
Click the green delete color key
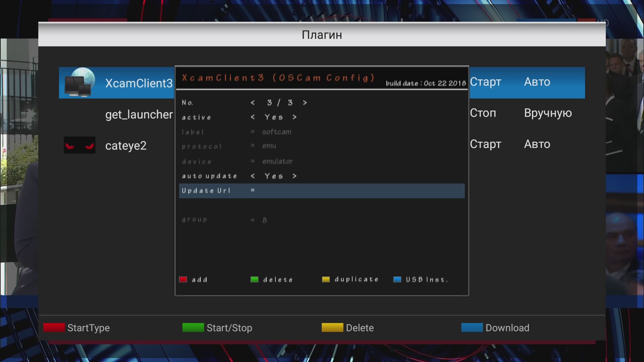pyautogui.click(x=254, y=280)
